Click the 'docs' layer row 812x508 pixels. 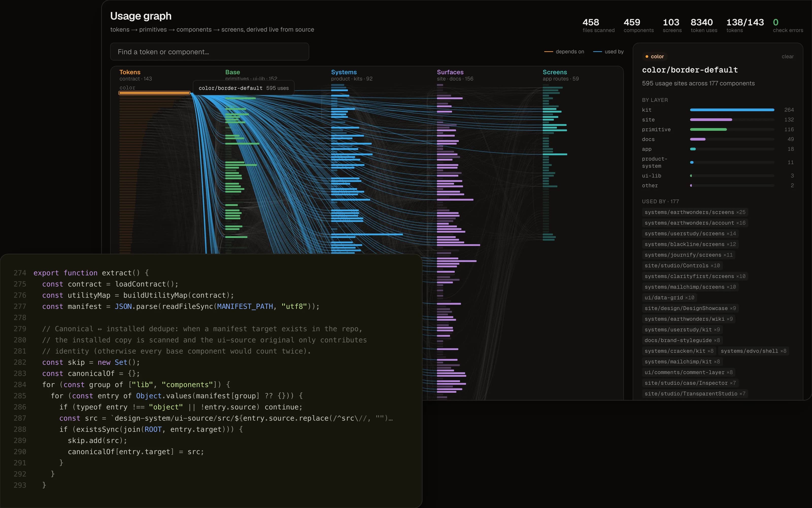(x=718, y=139)
